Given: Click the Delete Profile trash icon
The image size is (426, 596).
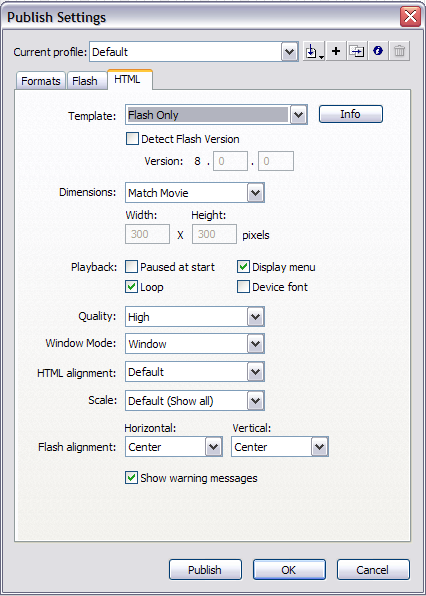Looking at the screenshot, I should tap(399, 51).
